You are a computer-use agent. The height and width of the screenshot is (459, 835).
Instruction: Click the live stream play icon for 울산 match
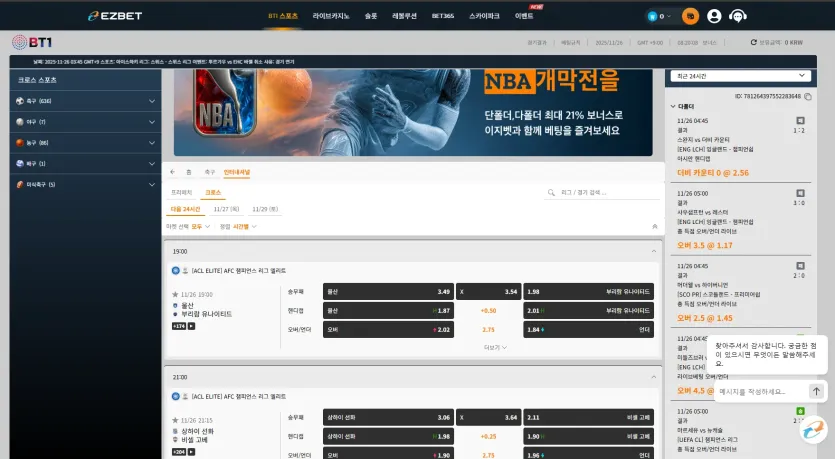[191, 326]
